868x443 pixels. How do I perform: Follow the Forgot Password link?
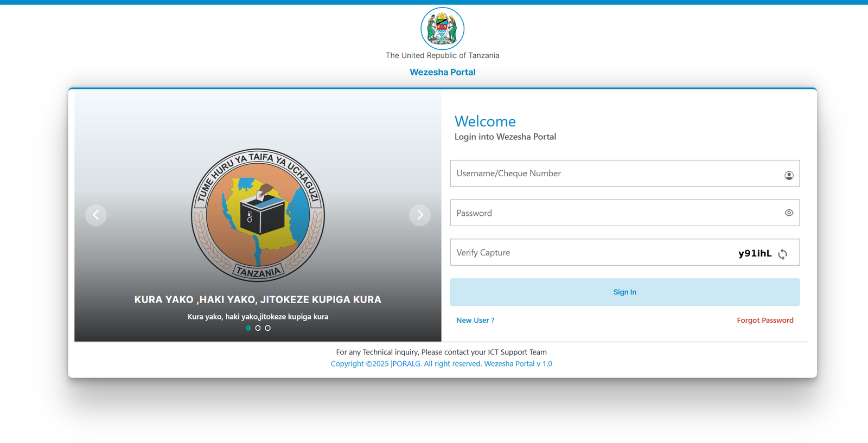tap(765, 320)
